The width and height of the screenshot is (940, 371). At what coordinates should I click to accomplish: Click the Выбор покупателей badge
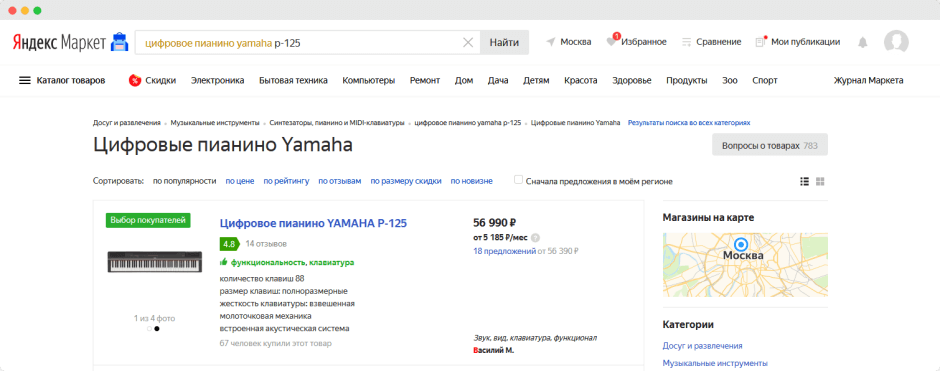click(x=149, y=220)
